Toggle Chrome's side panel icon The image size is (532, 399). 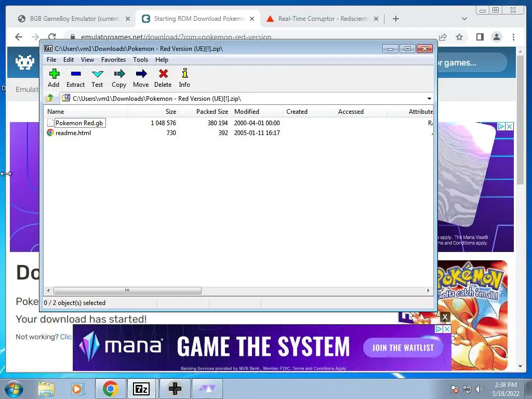pos(480,37)
